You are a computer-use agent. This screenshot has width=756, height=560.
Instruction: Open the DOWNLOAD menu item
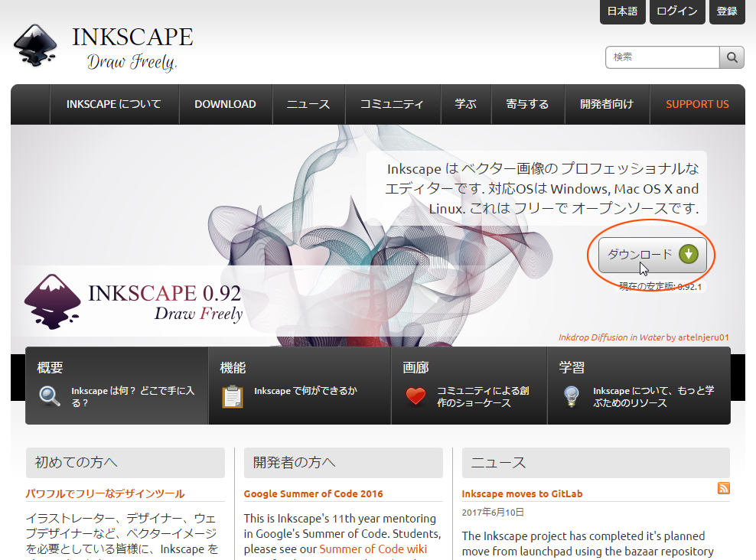tap(225, 104)
